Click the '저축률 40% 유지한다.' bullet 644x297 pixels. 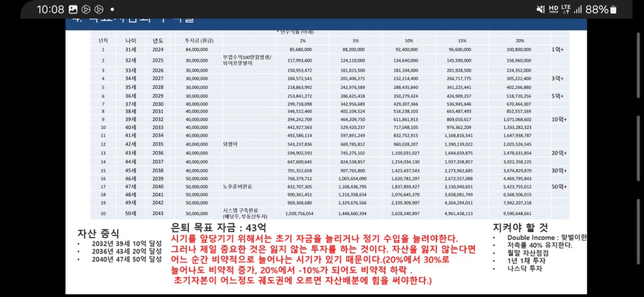pos(540,245)
